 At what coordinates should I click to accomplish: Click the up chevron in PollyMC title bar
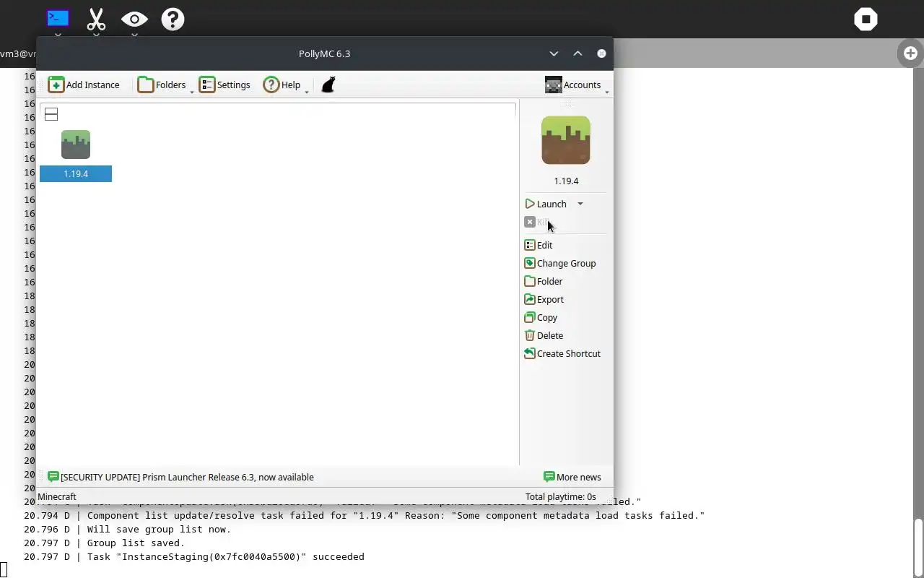pyautogui.click(x=577, y=53)
